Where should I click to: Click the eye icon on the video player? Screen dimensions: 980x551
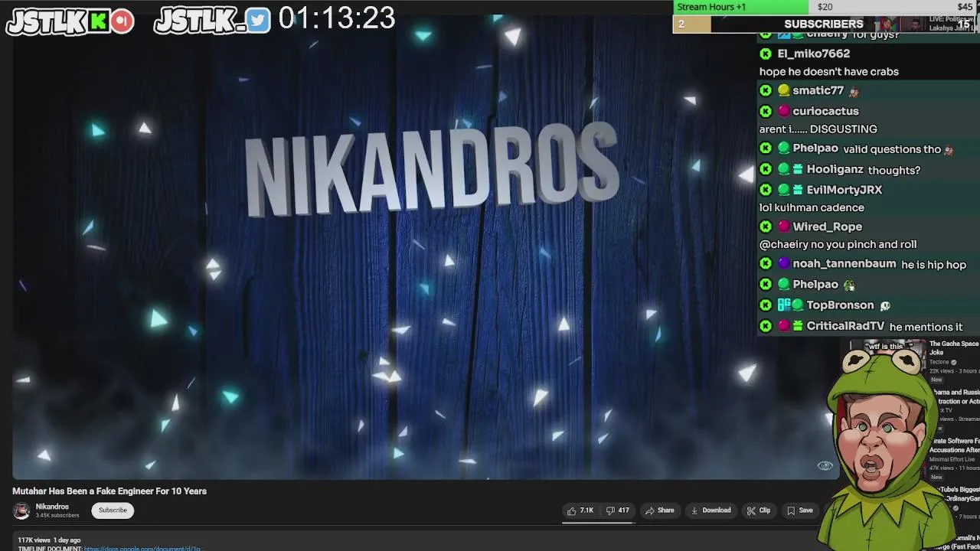click(825, 465)
